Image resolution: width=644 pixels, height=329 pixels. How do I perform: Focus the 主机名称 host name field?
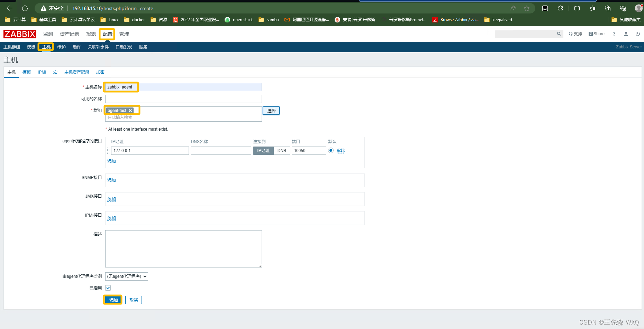(183, 87)
